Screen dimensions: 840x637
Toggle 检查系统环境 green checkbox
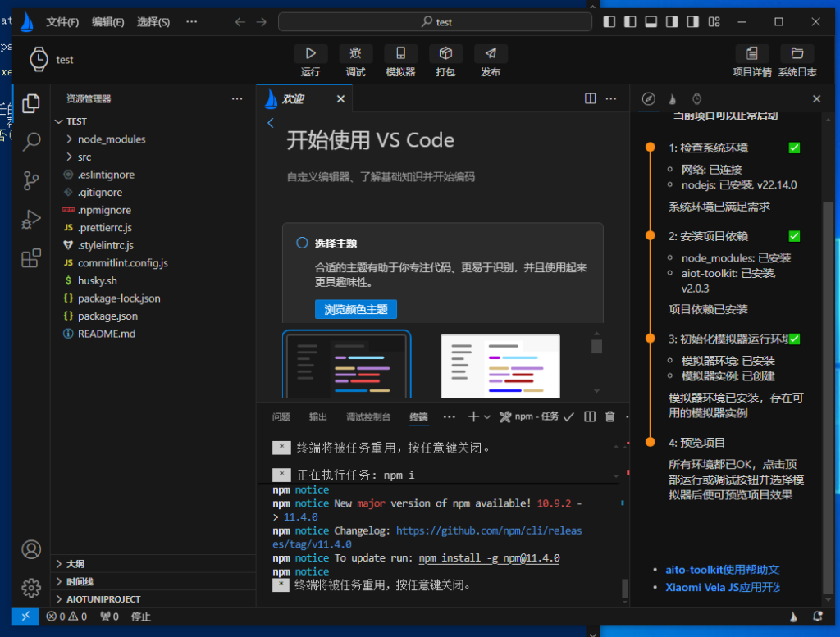(794, 148)
